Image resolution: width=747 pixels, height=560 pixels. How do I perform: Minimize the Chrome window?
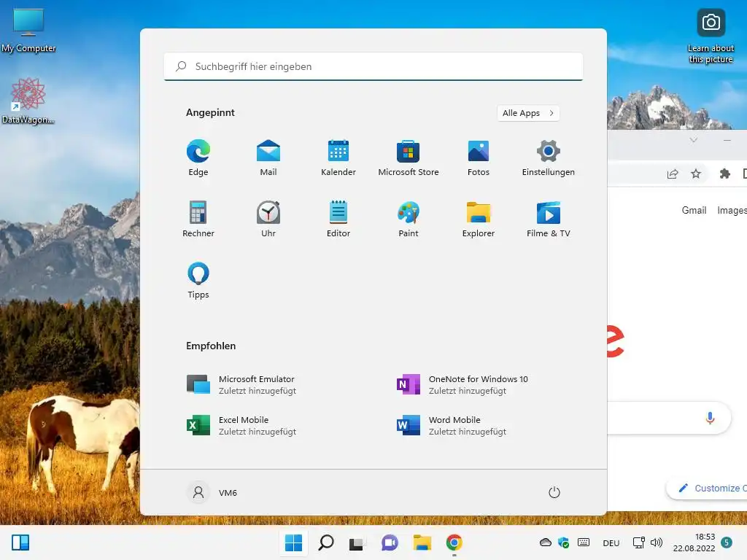[727, 140]
